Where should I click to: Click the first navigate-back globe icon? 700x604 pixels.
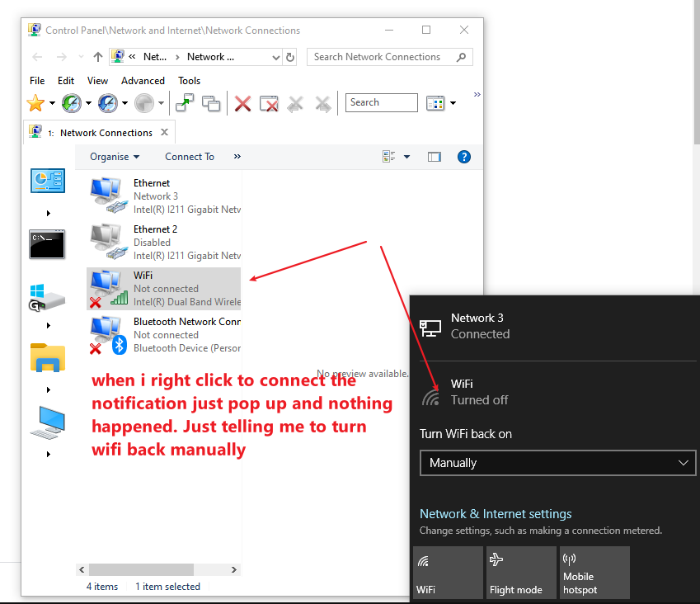point(72,103)
